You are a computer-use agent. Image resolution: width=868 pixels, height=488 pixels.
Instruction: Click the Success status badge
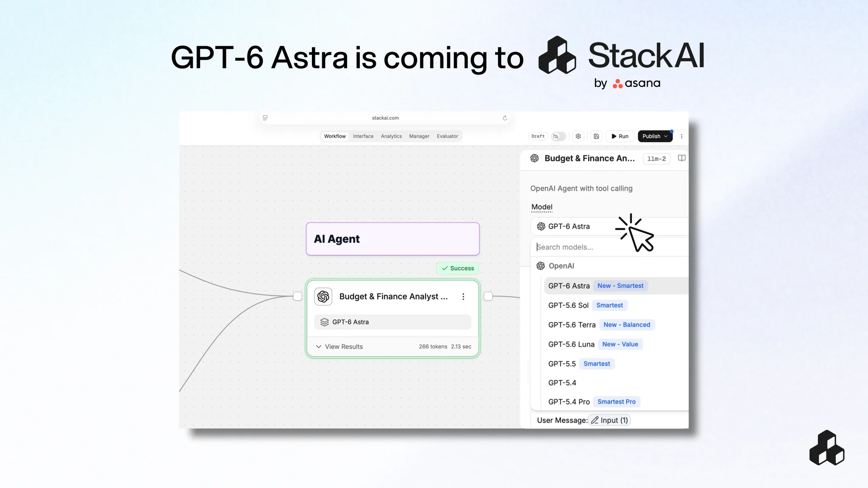click(458, 268)
